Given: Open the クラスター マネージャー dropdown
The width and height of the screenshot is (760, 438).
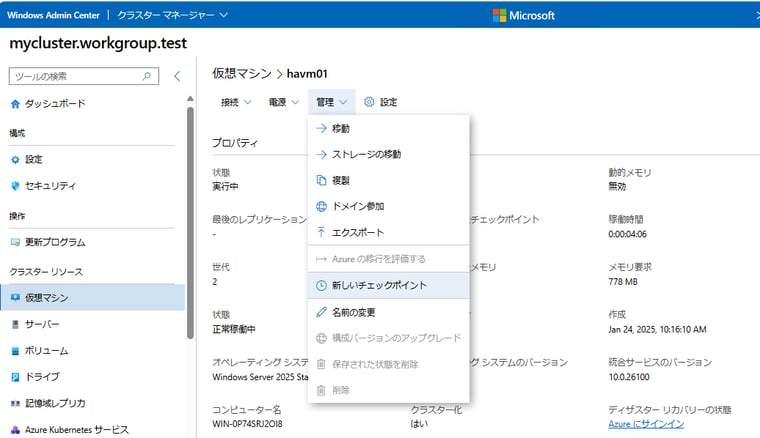Looking at the screenshot, I should click(x=173, y=15).
